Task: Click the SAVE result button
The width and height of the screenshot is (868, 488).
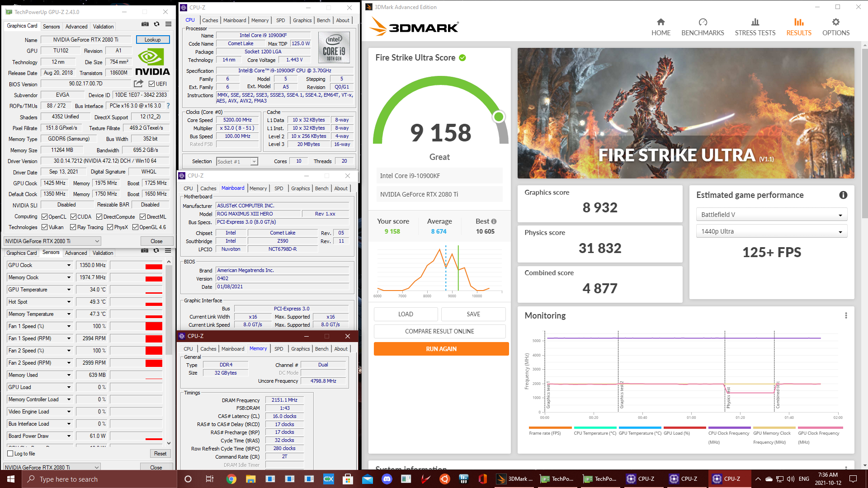Action: (x=473, y=314)
